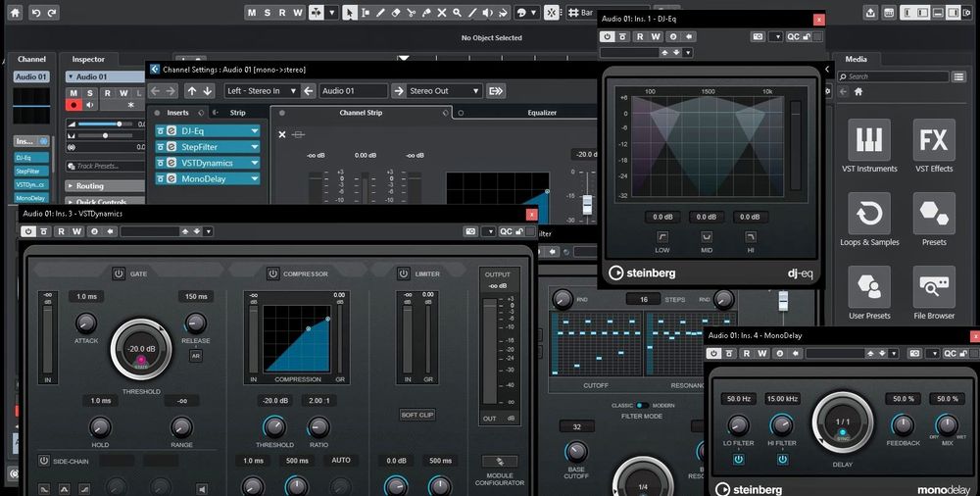
Task: Open VST Instruments in Media panel
Action: coord(868,146)
